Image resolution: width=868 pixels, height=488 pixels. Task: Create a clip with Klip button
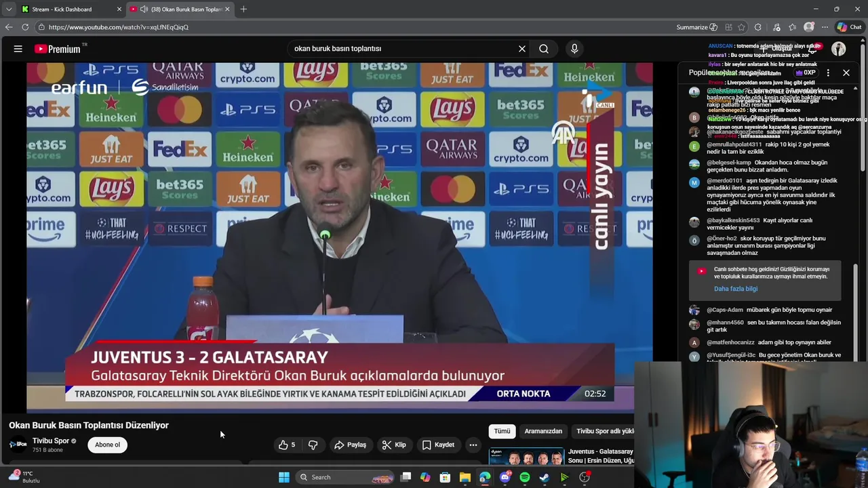click(394, 445)
